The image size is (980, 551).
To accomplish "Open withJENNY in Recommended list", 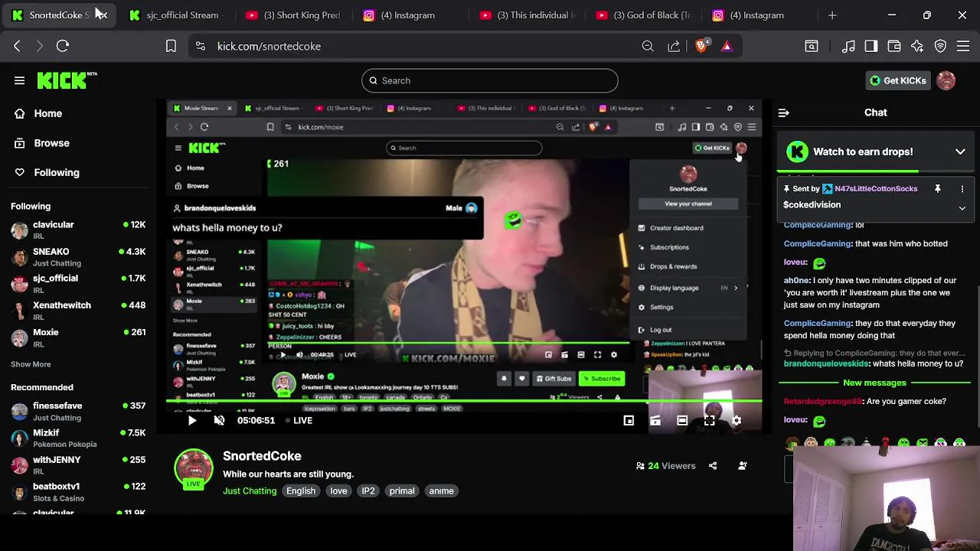I will tap(78, 465).
